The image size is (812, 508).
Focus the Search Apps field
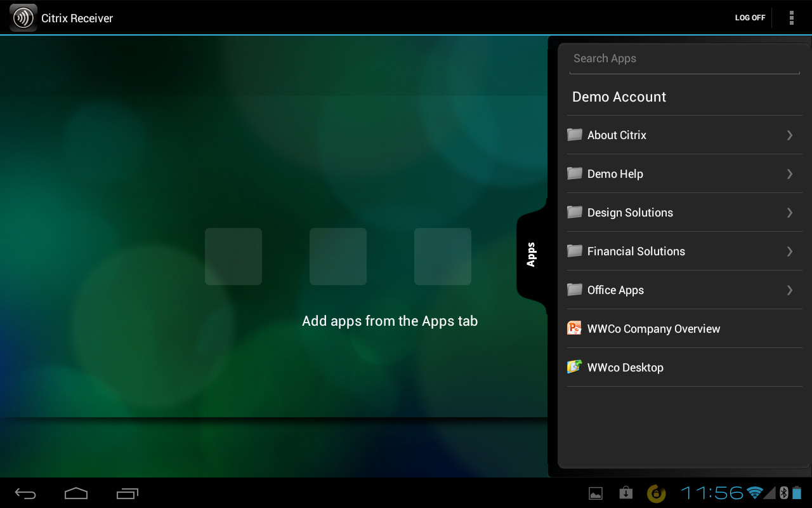tap(684, 59)
